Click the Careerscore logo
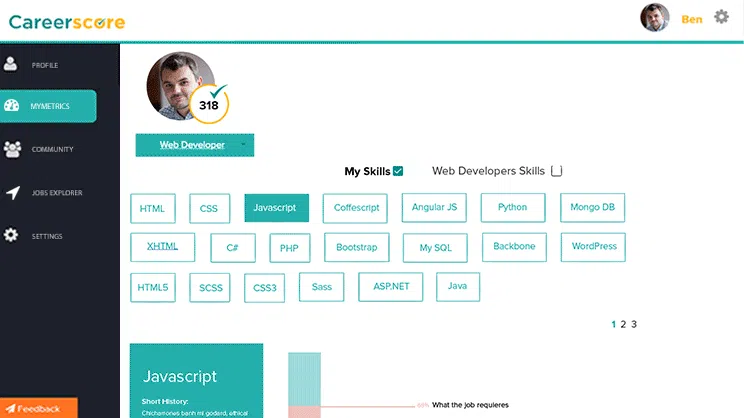This screenshot has width=744, height=418. pos(67,22)
